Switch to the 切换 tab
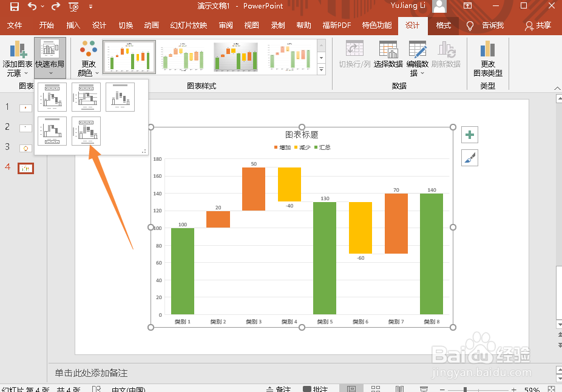The image size is (562, 392). click(126, 25)
